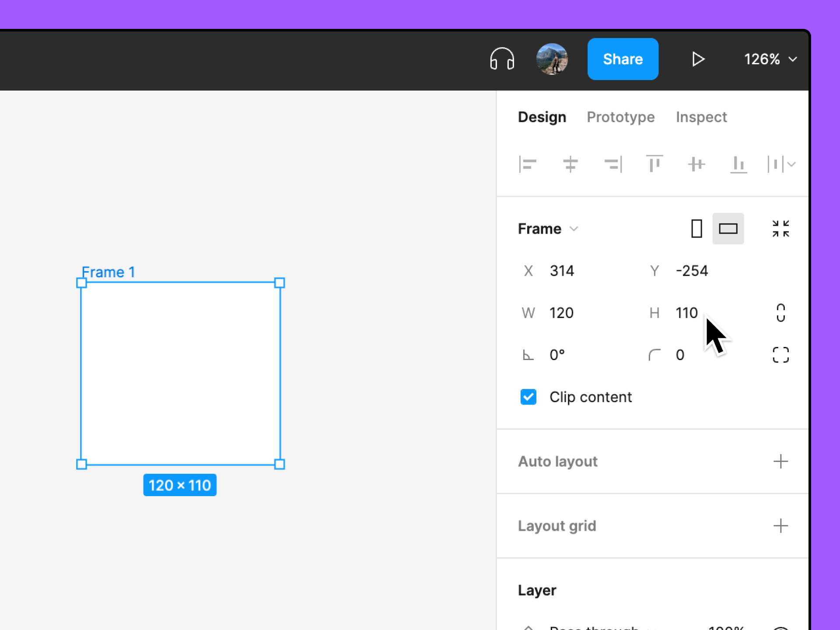Select the align left icon
Screen dimensions: 840x630
point(528,164)
